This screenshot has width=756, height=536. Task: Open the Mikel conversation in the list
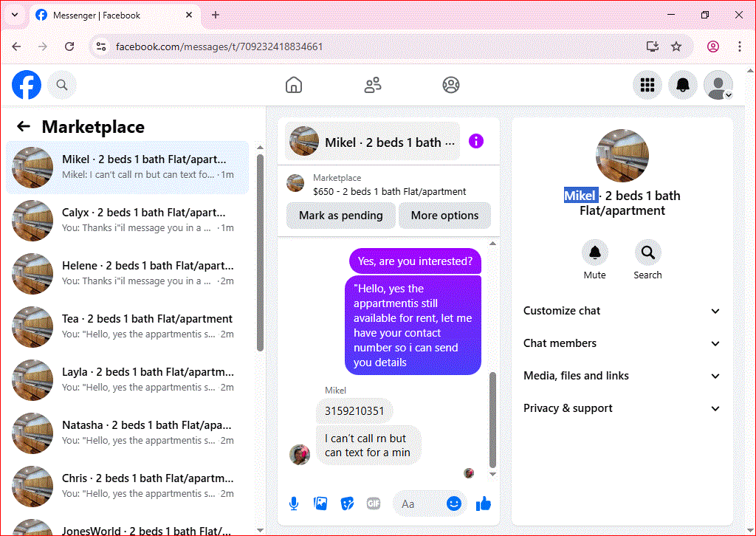pos(128,168)
